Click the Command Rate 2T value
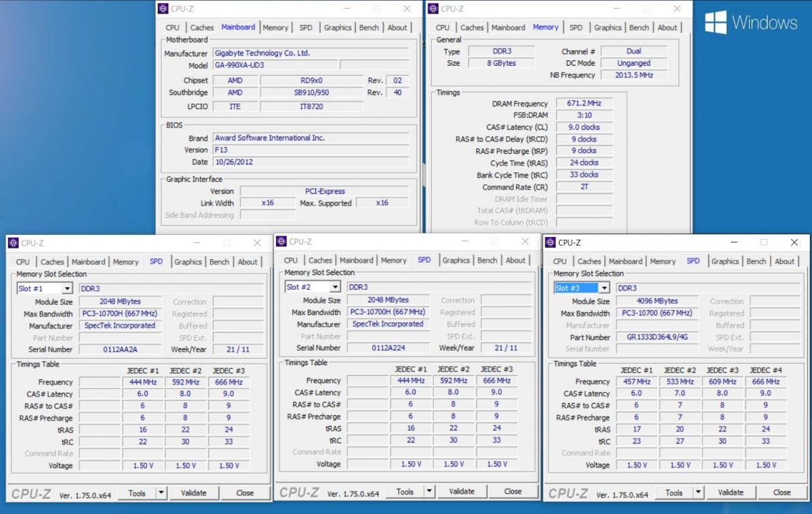The height and width of the screenshot is (514, 812). pyautogui.click(x=585, y=187)
